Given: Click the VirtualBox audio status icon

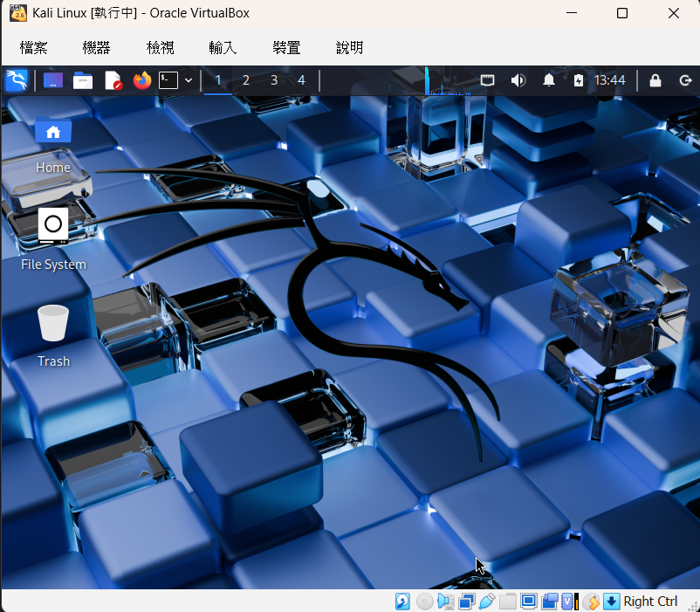Looking at the screenshot, I should [445, 602].
